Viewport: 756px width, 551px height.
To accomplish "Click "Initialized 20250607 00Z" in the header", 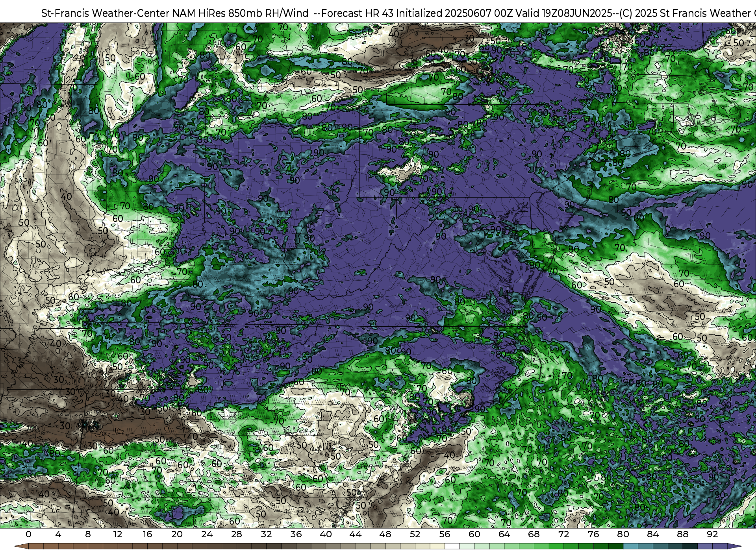I will [454, 13].
